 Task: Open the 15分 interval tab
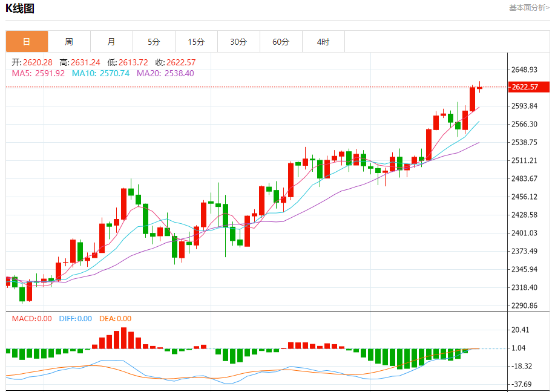197,42
